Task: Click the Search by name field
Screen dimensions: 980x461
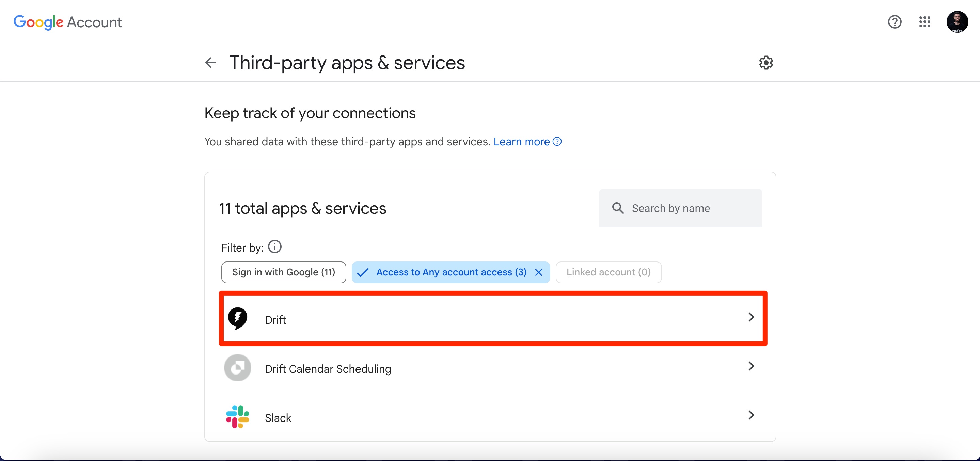Action: (680, 208)
